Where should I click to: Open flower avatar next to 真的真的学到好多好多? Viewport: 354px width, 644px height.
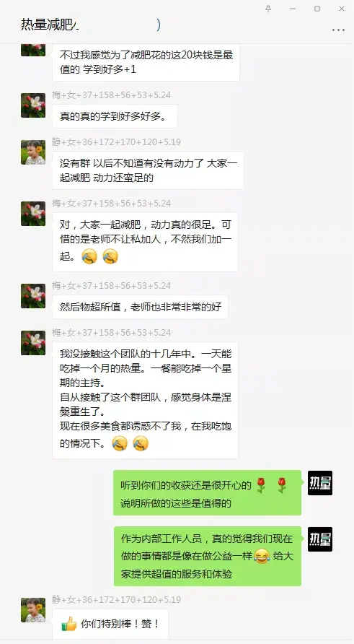33,105
